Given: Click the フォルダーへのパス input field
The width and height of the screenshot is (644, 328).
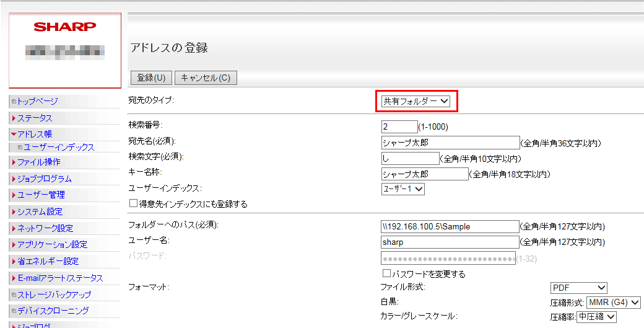Looking at the screenshot, I should point(450,226).
